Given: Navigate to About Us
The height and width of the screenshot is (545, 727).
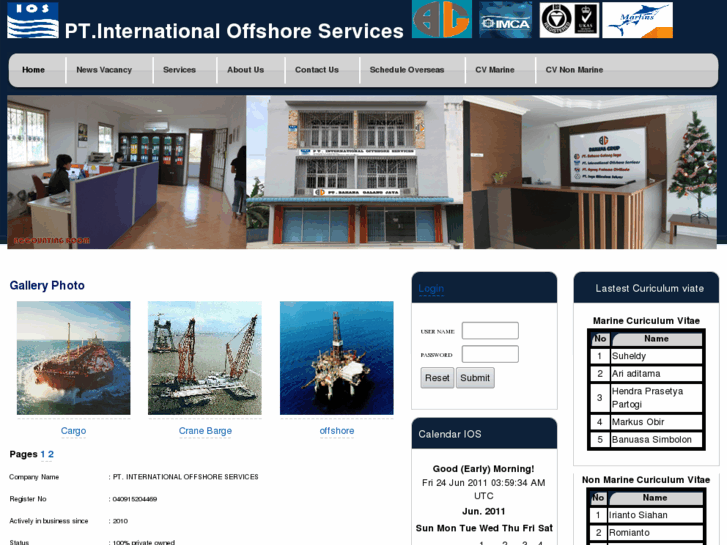Looking at the screenshot, I should click(245, 70).
